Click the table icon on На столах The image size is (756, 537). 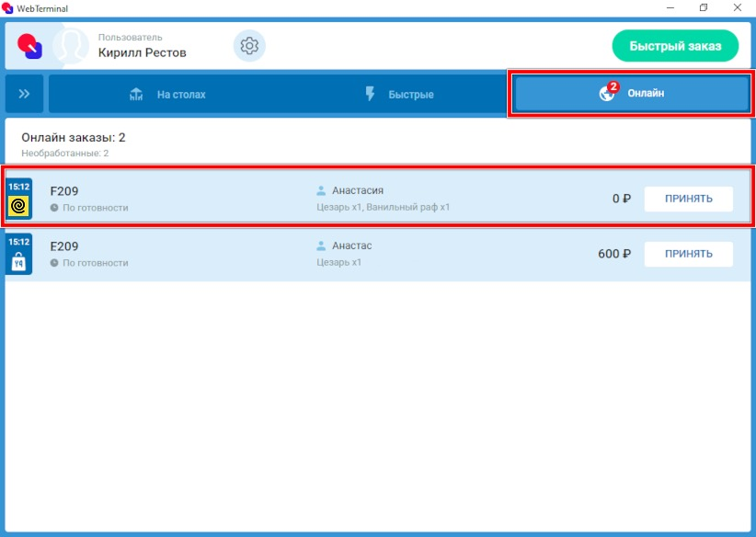point(136,94)
